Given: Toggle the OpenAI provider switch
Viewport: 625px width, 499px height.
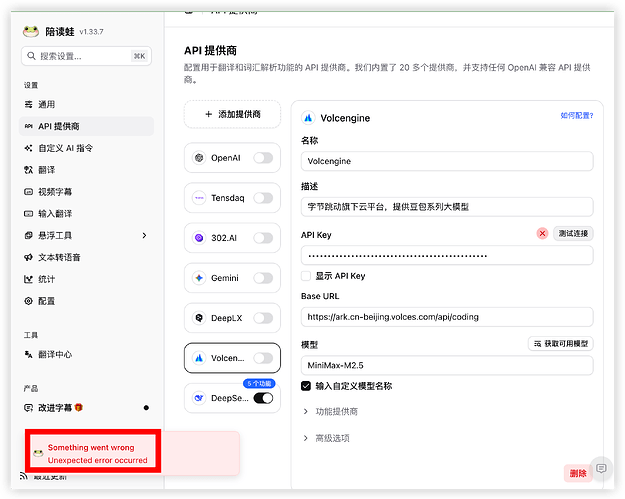Looking at the screenshot, I should pyautogui.click(x=263, y=158).
